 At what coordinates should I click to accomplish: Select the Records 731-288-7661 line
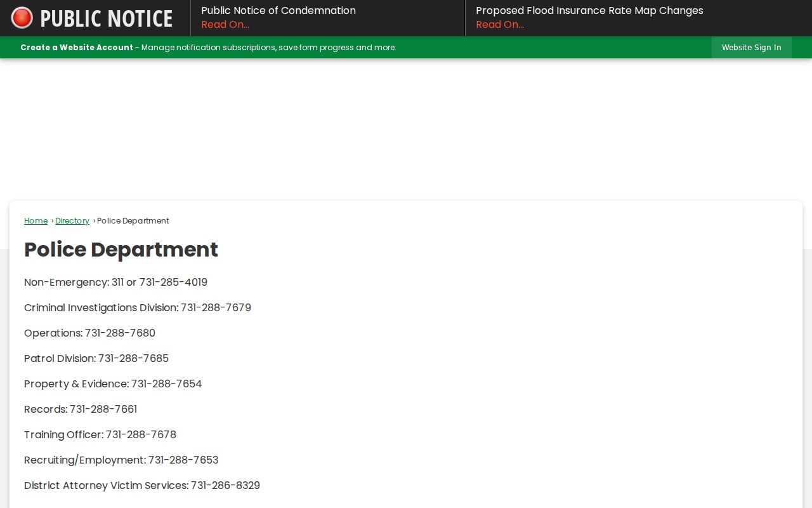coord(81,410)
